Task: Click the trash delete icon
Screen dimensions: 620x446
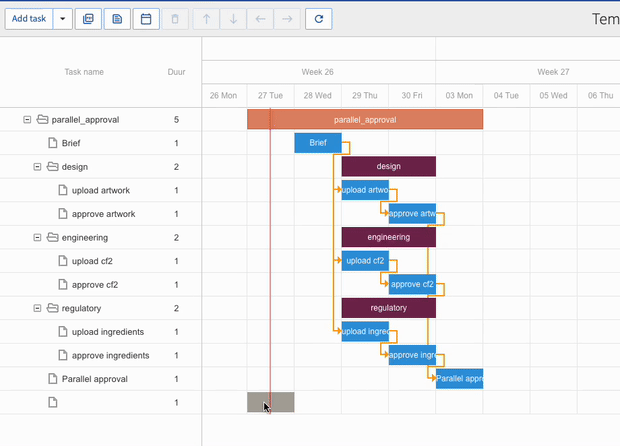Action: click(x=175, y=19)
